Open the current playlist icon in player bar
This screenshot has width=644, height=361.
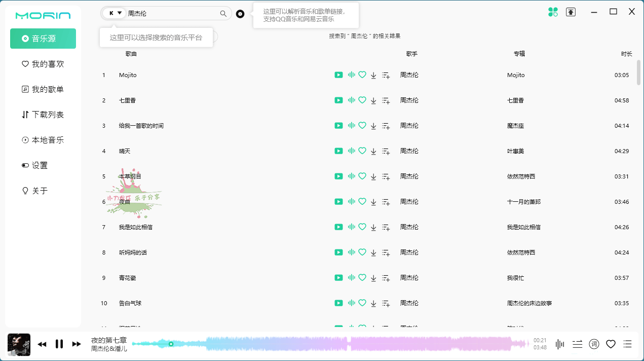pos(627,344)
